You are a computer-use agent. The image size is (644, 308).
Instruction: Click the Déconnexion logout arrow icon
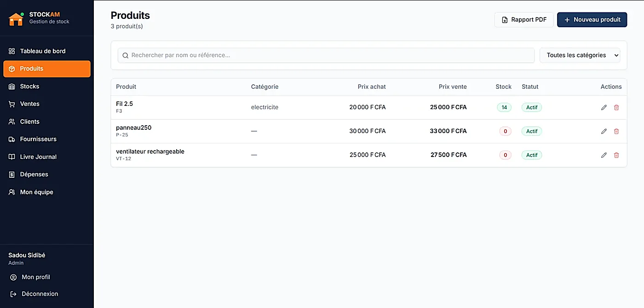(13, 294)
